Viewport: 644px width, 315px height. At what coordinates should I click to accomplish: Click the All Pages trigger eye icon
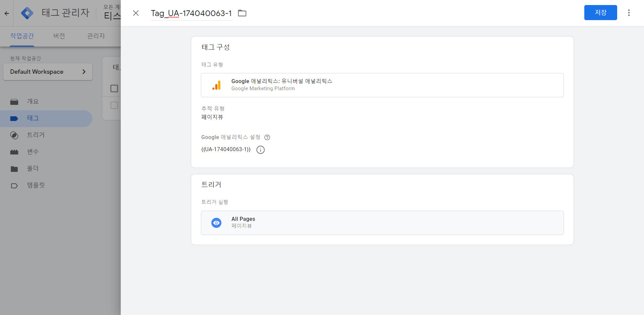(x=216, y=223)
